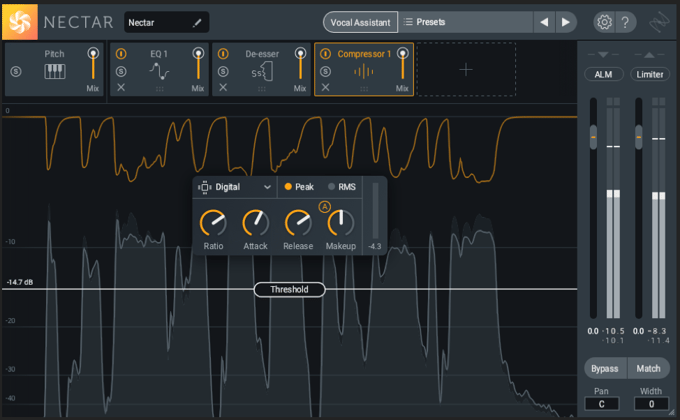The height and width of the screenshot is (420, 680).
Task: Solo the Compressor 1 module
Action: [325, 72]
